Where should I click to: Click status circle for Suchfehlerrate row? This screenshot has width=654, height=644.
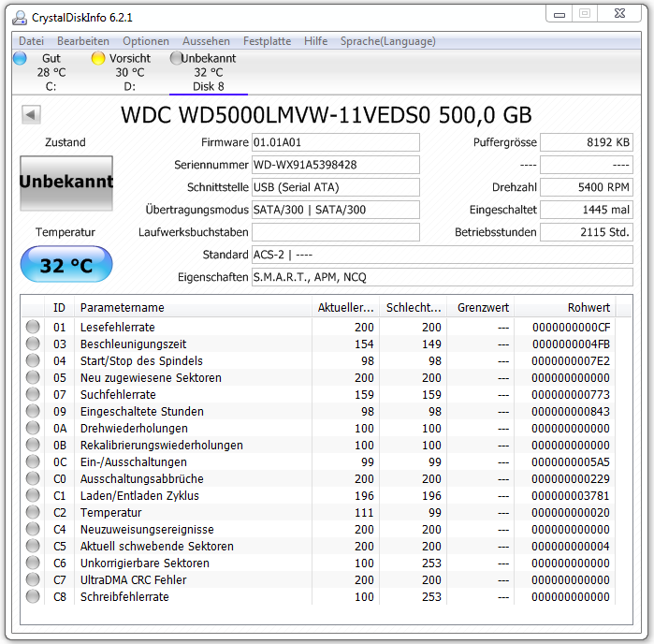tap(33, 394)
